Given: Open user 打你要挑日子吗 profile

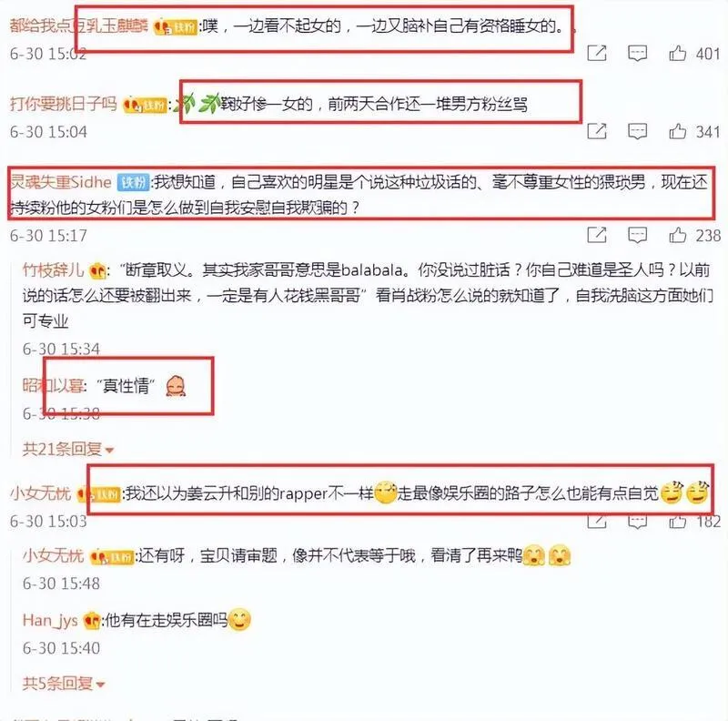Looking at the screenshot, I should coord(64,104).
